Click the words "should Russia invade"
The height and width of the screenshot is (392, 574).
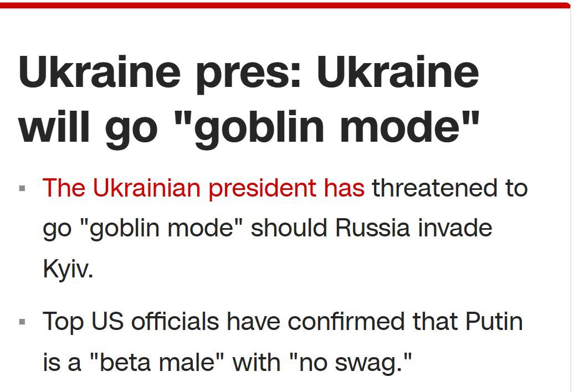[x=371, y=229]
